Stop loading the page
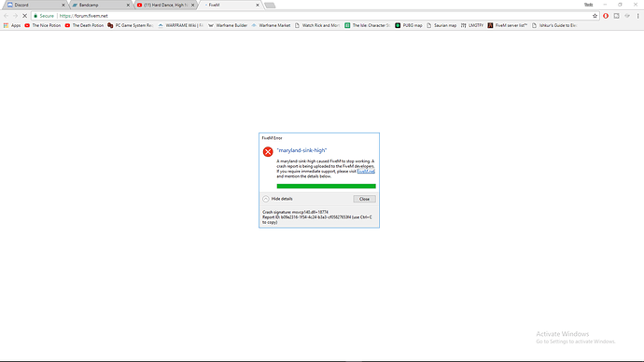 24,16
